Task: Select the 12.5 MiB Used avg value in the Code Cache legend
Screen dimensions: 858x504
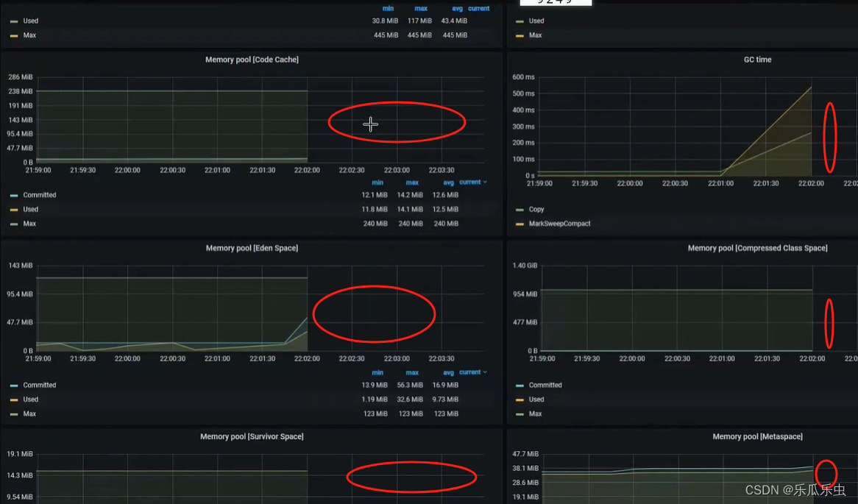Action: click(x=445, y=209)
